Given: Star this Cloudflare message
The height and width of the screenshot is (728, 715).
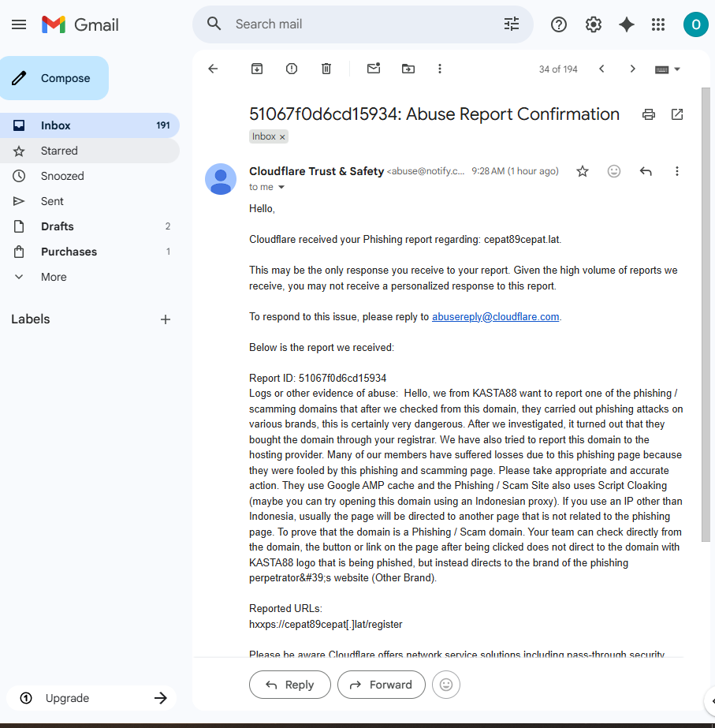Looking at the screenshot, I should coord(583,171).
